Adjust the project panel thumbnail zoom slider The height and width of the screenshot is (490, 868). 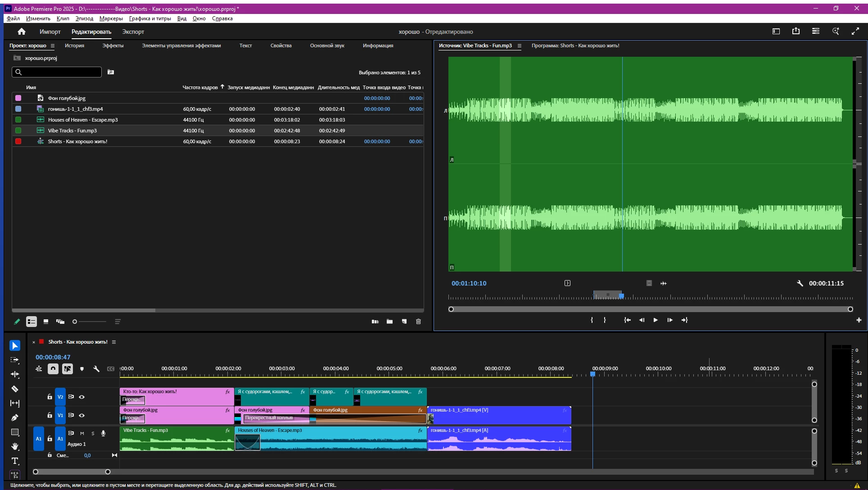coord(75,322)
